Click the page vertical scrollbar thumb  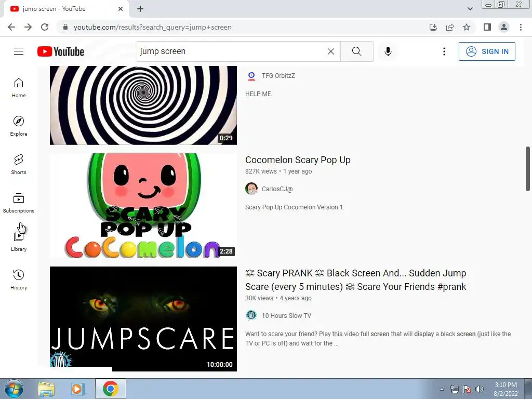click(x=528, y=169)
